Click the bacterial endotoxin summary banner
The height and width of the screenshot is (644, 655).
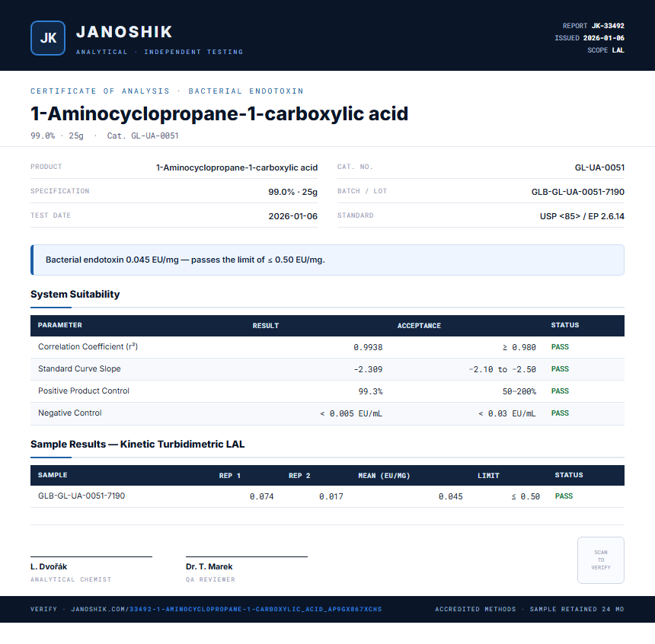[x=327, y=260]
